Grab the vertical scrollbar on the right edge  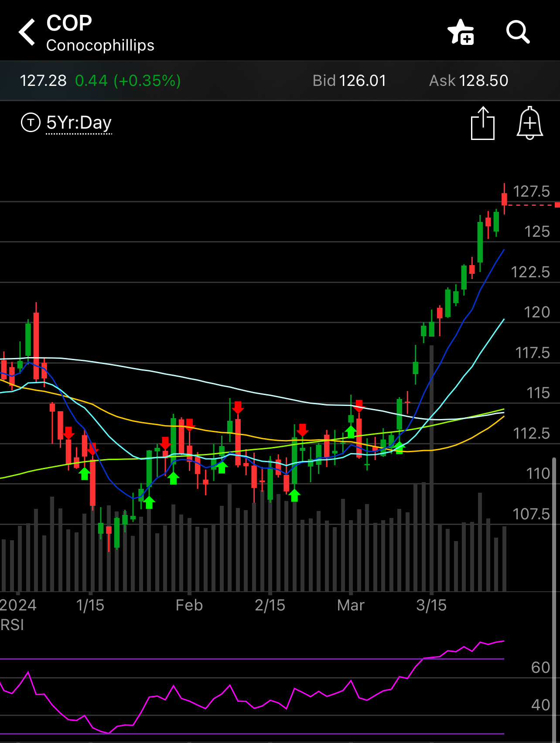click(554, 600)
